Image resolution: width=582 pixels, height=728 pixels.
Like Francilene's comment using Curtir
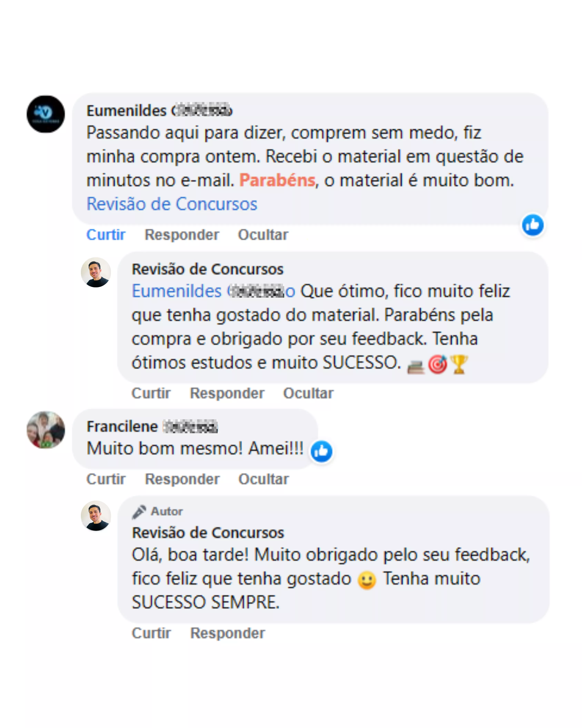click(x=106, y=479)
